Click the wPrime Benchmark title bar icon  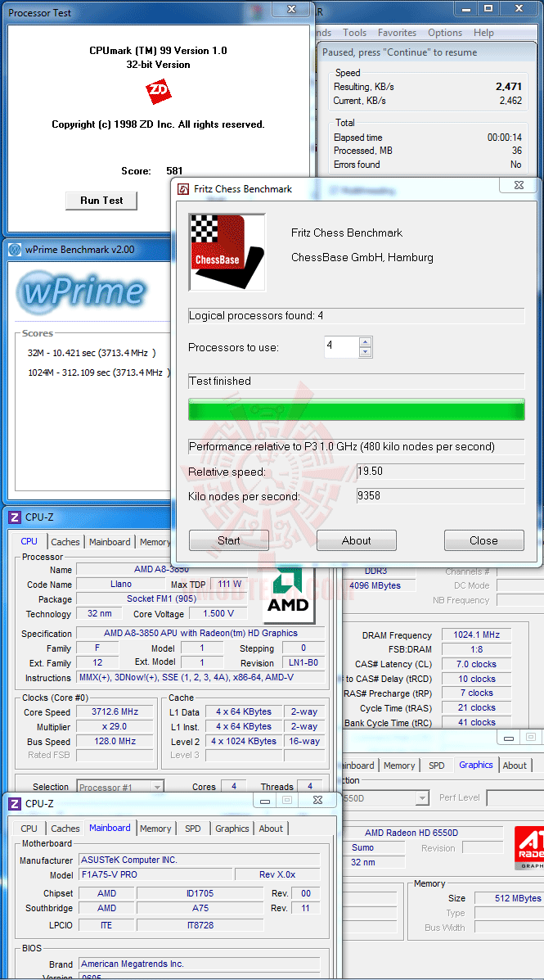(x=15, y=250)
